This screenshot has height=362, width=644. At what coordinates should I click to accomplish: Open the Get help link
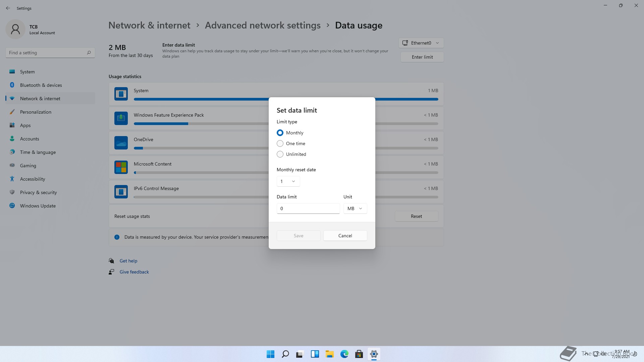pos(128,261)
